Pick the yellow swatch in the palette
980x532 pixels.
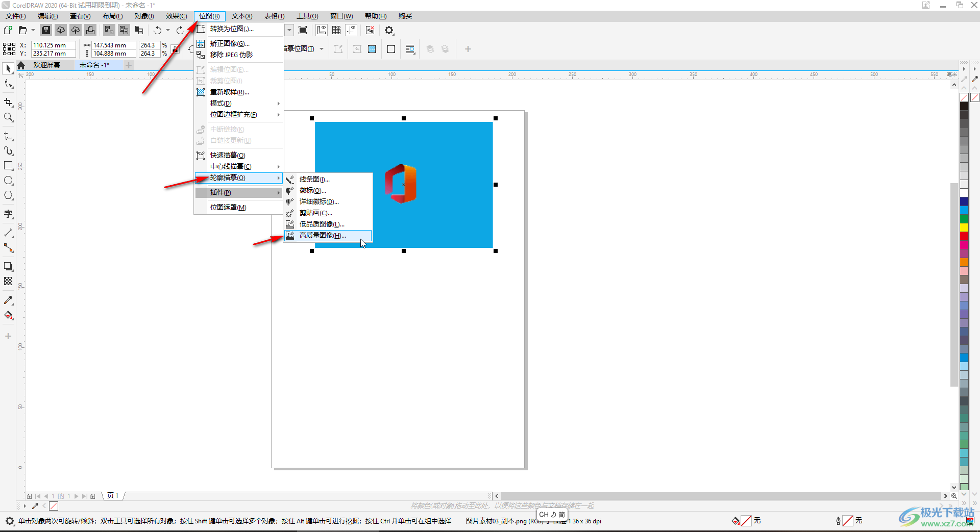(964, 227)
